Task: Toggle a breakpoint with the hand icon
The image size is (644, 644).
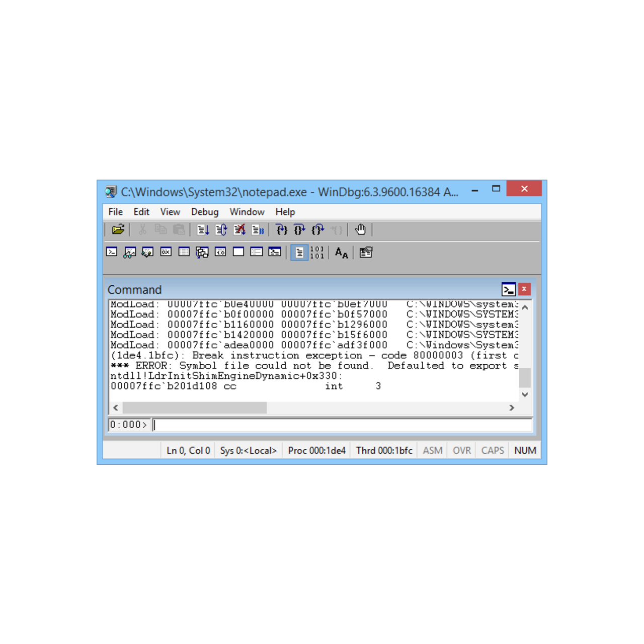Action: click(x=361, y=230)
